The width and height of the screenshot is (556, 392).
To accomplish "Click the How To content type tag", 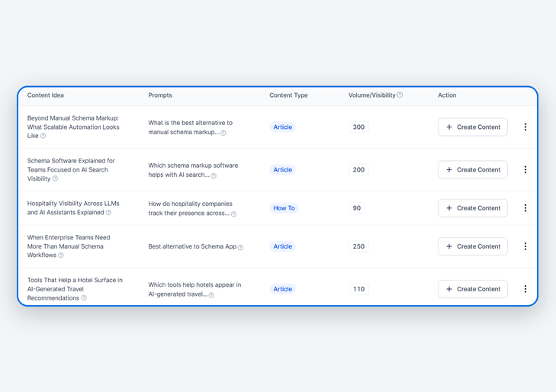I will pyautogui.click(x=284, y=208).
